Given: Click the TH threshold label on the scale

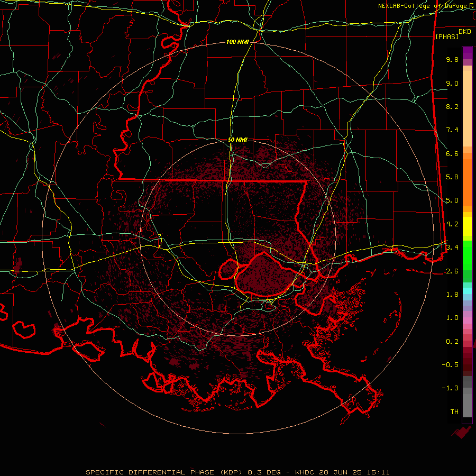Looking at the screenshot, I should tap(454, 412).
